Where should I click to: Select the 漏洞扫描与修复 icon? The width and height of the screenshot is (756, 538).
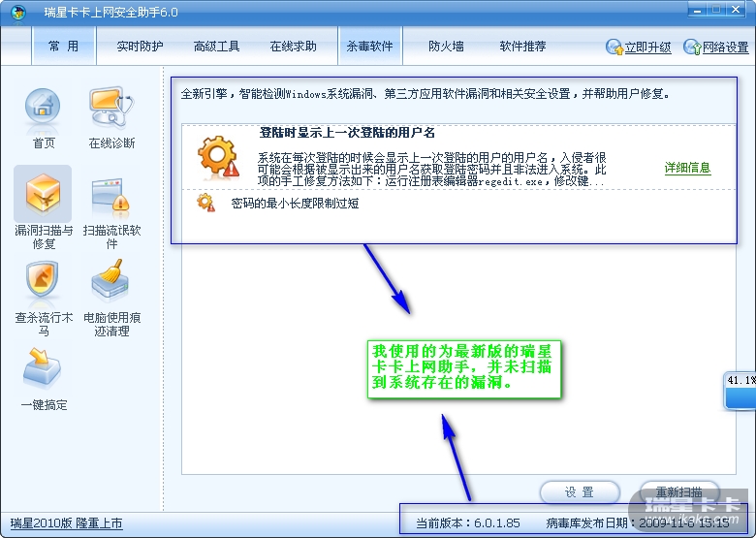43,194
